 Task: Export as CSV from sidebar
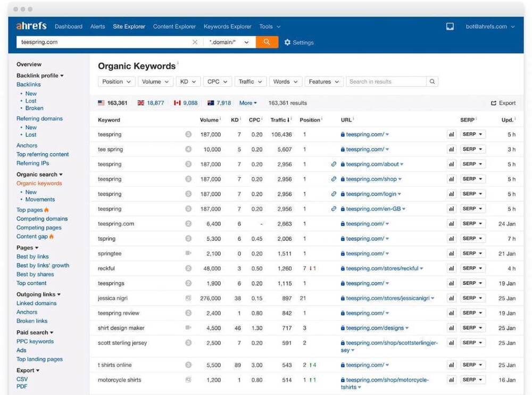[x=22, y=379]
